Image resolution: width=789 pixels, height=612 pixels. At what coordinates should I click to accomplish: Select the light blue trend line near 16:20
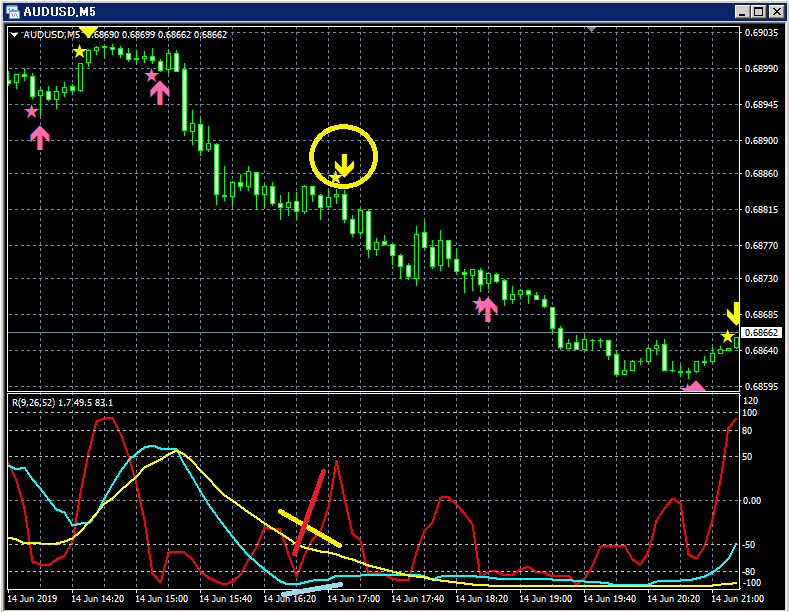click(312, 590)
